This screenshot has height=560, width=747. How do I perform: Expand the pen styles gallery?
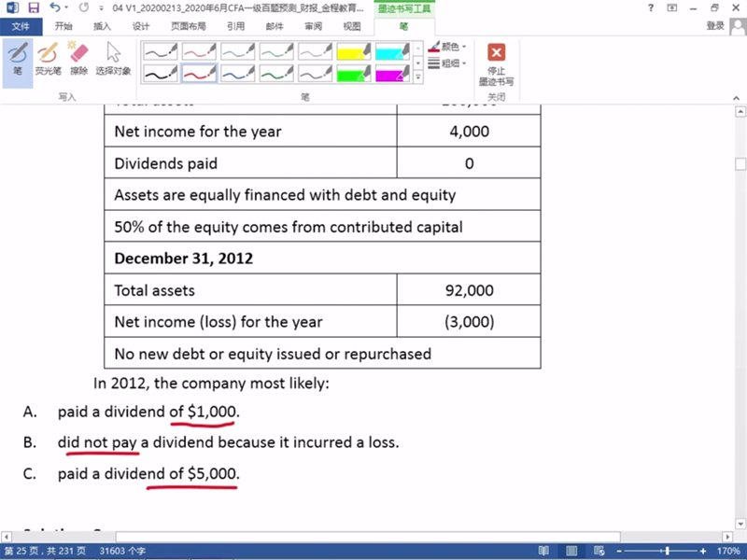(418, 78)
